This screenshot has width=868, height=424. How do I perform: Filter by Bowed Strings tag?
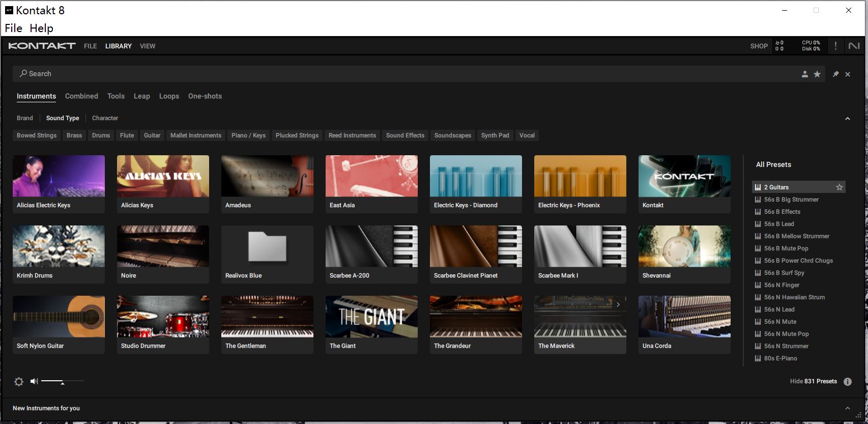coord(37,135)
